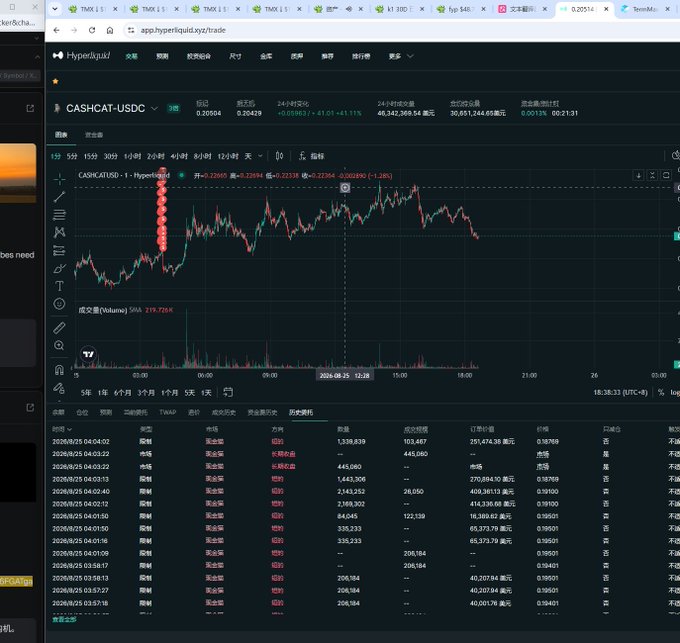
Task: Toggle the lock-all-drawings tool
Action: 59,388
